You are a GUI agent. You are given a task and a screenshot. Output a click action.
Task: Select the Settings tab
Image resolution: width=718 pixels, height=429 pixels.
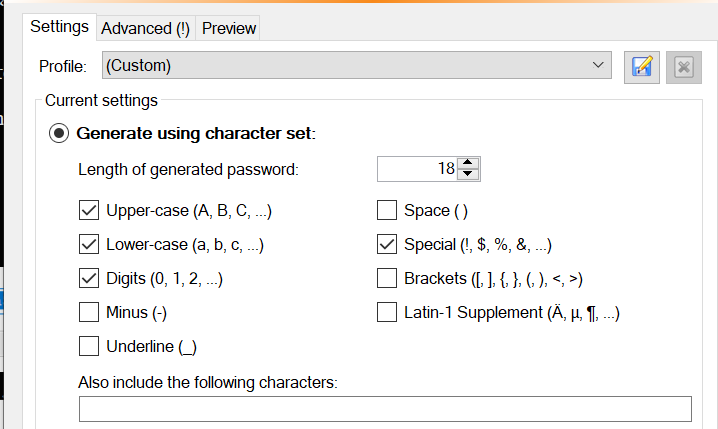(60, 27)
